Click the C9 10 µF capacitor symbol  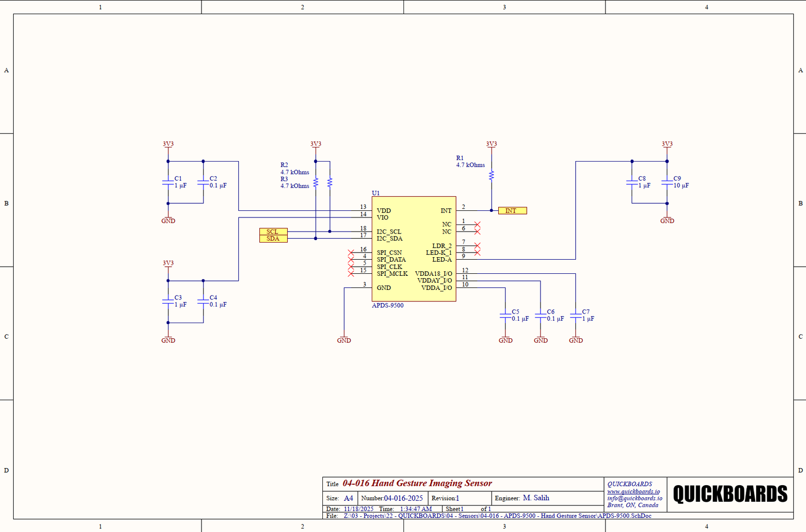(667, 183)
